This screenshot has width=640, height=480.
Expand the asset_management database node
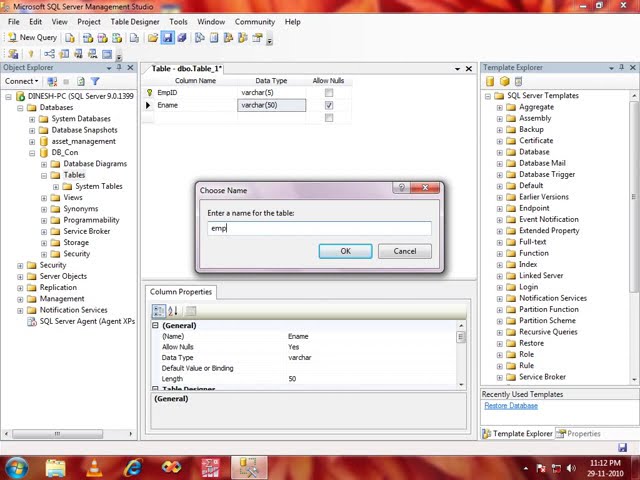pos(32,142)
